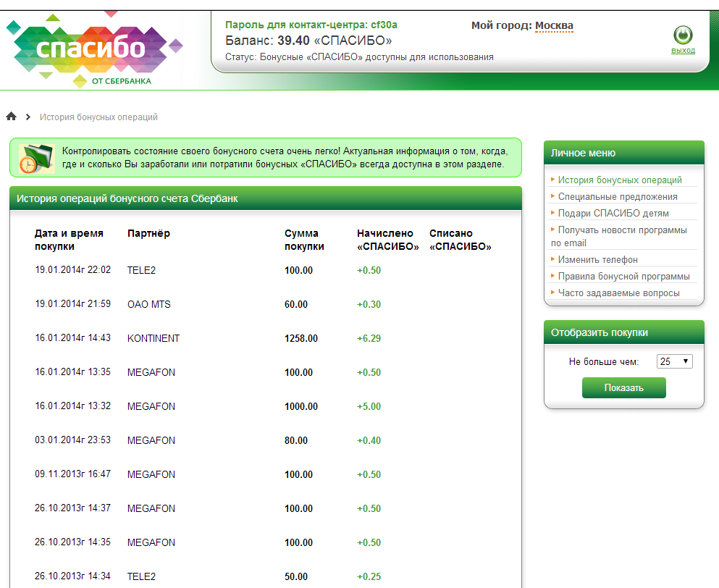
Task: Open 'Получать новости программы по email'
Action: point(619,236)
